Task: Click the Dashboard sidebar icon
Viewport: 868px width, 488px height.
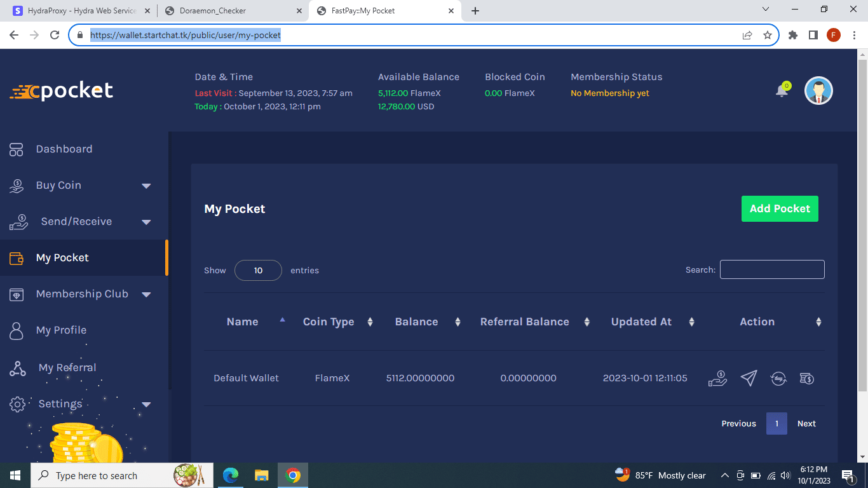Action: (x=17, y=149)
